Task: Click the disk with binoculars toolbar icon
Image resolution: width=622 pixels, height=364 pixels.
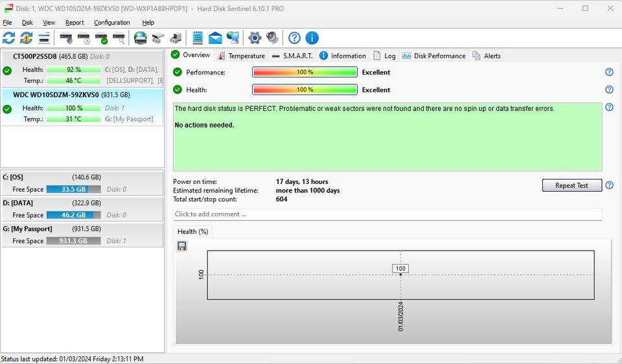Action: pyautogui.click(x=158, y=38)
